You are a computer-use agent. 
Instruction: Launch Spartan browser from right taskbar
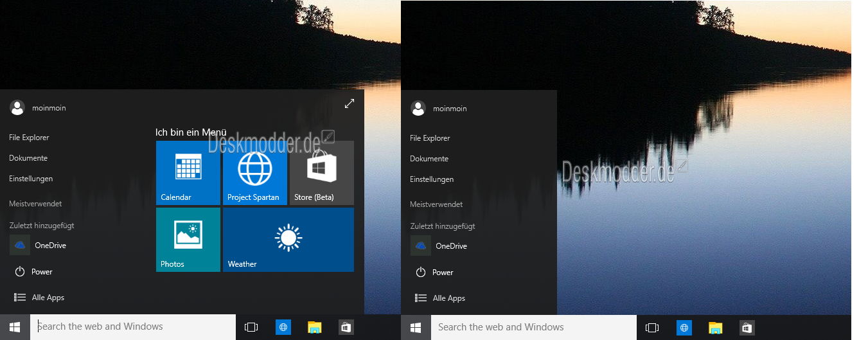point(684,327)
